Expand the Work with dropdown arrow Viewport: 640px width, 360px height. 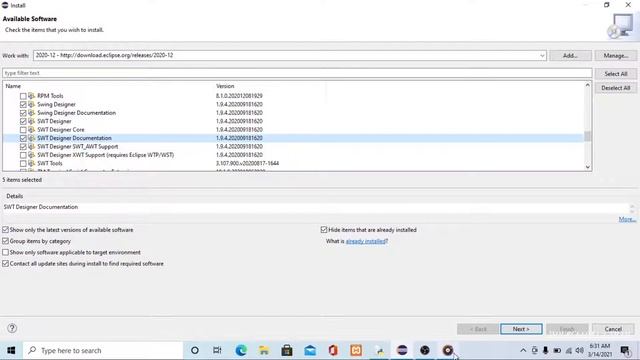pyautogui.click(x=542, y=56)
